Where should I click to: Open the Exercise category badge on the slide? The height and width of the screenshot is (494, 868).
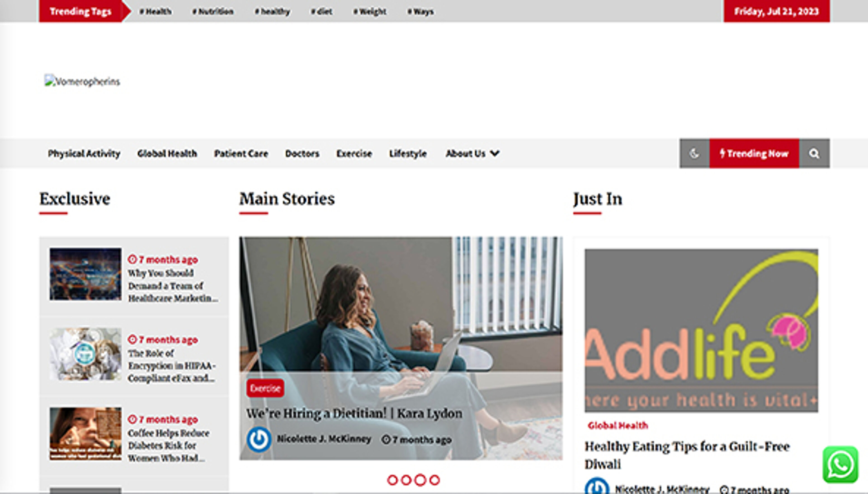[x=265, y=388]
